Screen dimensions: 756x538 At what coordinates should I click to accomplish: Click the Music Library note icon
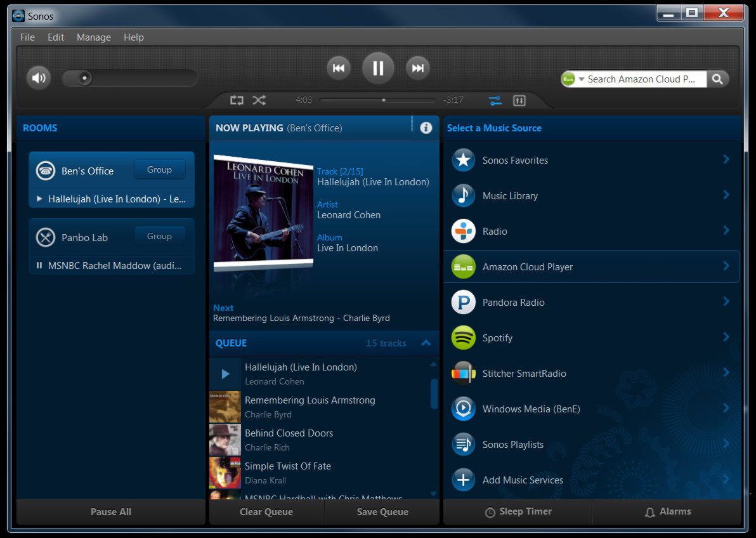(464, 196)
